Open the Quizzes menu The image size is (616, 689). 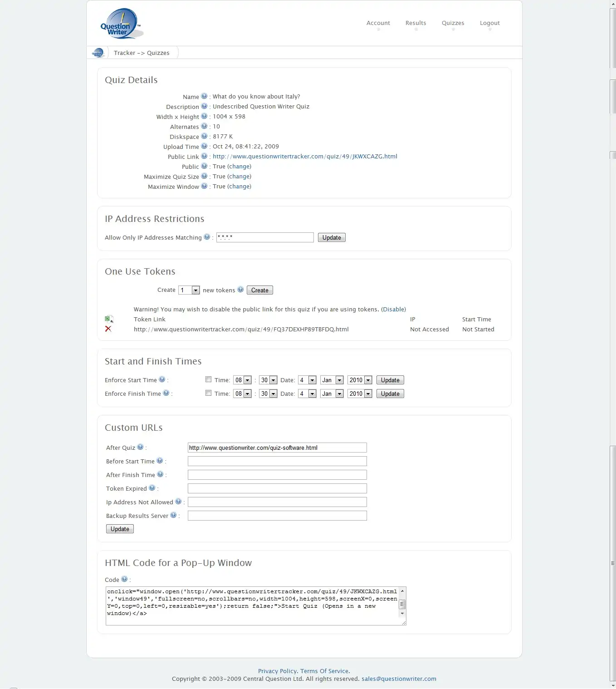pyautogui.click(x=453, y=23)
